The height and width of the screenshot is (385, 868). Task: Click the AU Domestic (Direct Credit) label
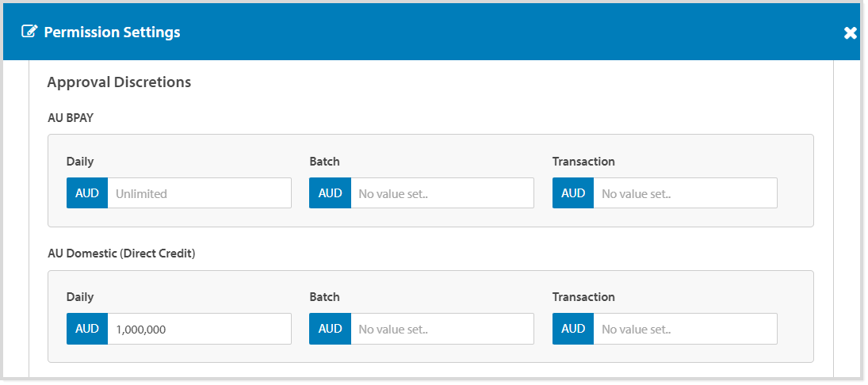pos(121,253)
